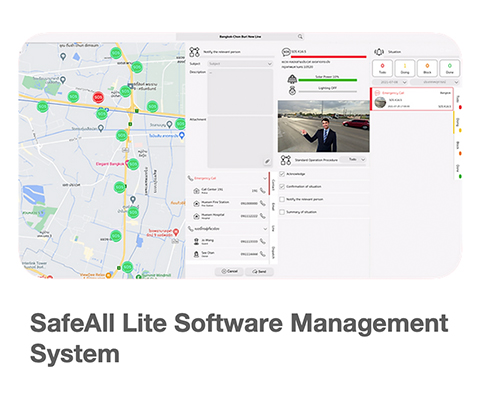Screen dimensions: 483x402
Task: Click the roadside camera image
Action: [324, 126]
